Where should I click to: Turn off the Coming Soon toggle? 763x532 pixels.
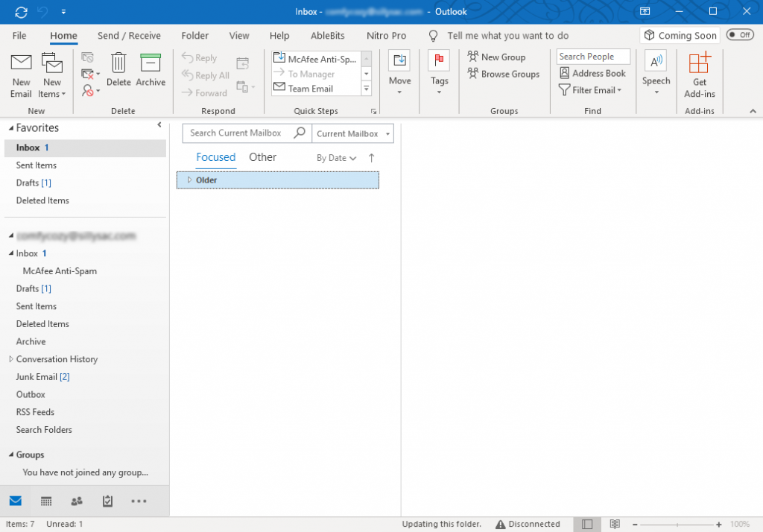(x=738, y=34)
